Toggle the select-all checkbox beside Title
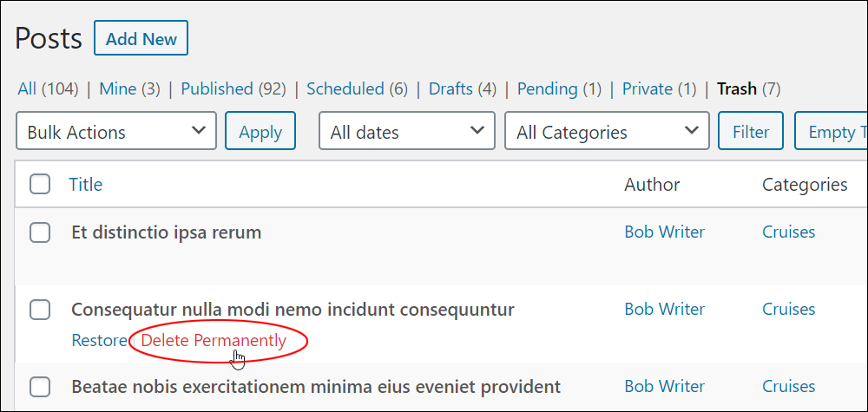Screen dimensions: 868x412 coord(40,184)
